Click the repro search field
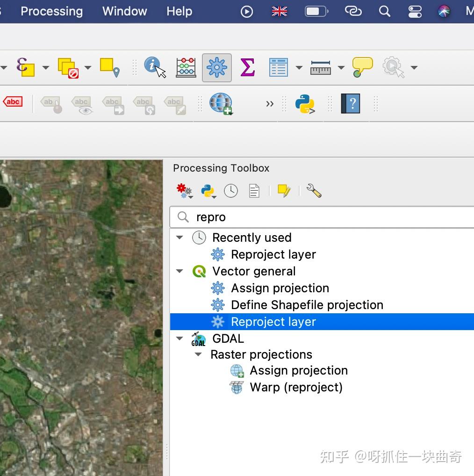Screen dimensions: 474x476 click(x=322, y=217)
